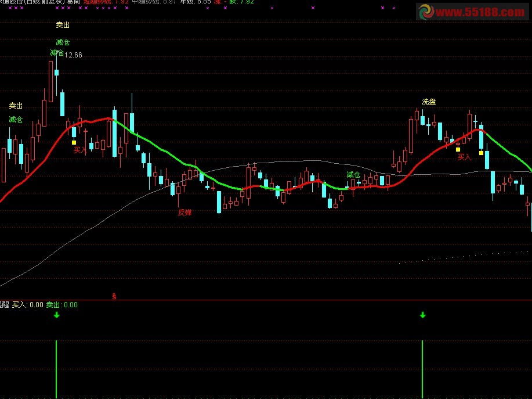Viewport: 532px width, 399px height.
Task: Click the green 减仓 label near the grey trend line
Action: click(x=353, y=175)
